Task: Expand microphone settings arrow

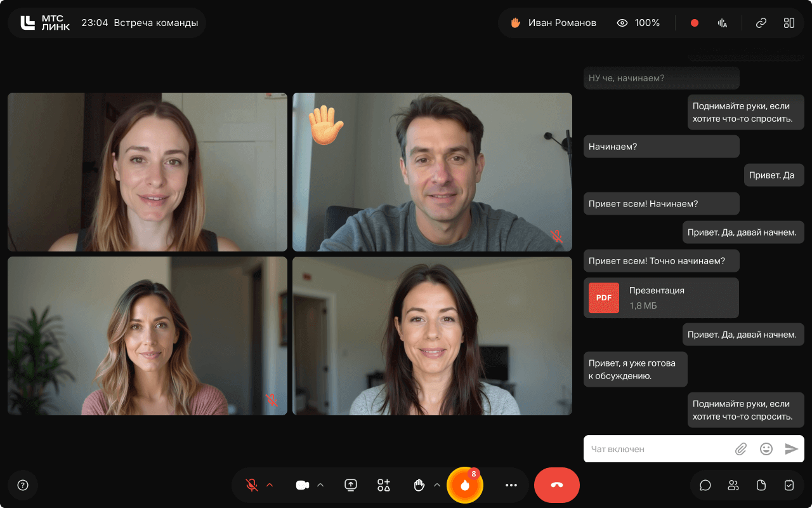Action: 270,485
